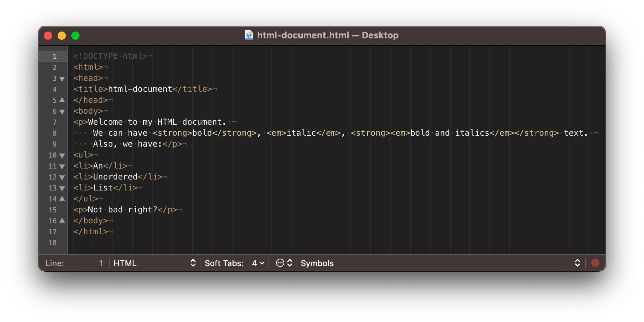Viewport: 644px width, 322px height.
Task: Click the ellipsis icon in the status bar
Action: [x=280, y=263]
